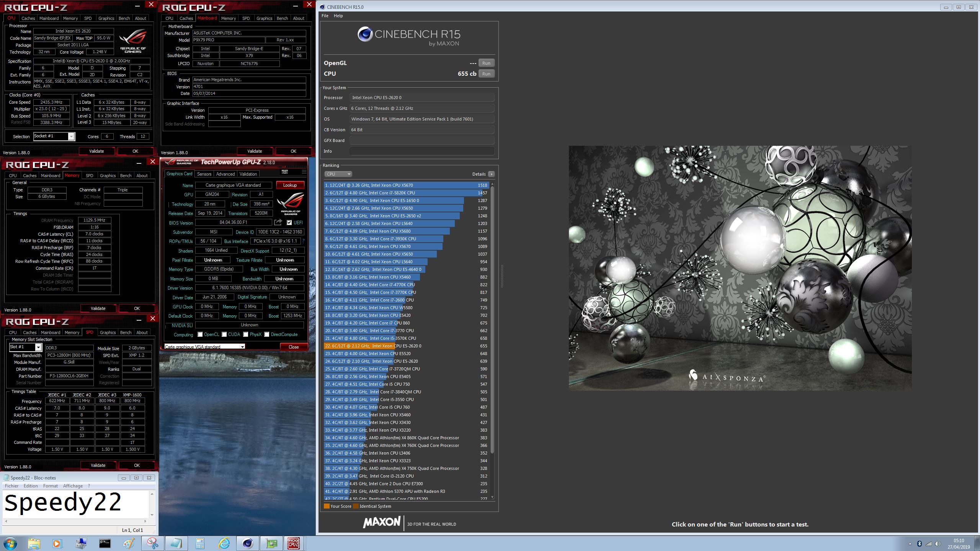This screenshot has width=980, height=551.
Task: Click the Speedy22 text area in Notepad
Action: (76, 504)
